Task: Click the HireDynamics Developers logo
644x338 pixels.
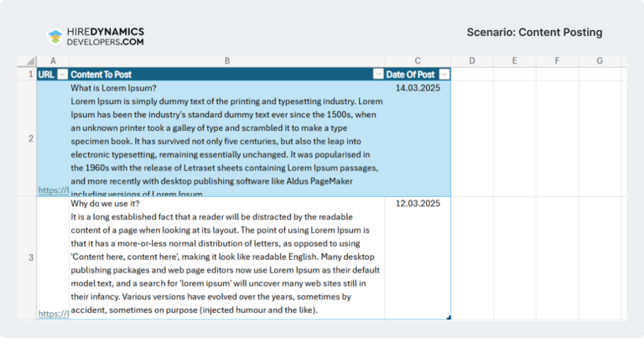Action: [x=96, y=35]
